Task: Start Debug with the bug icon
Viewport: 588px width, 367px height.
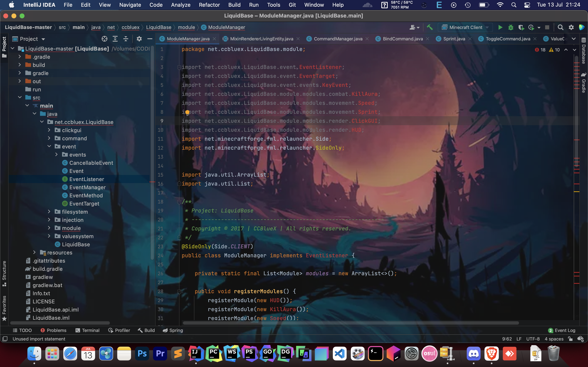Action: [511, 28]
